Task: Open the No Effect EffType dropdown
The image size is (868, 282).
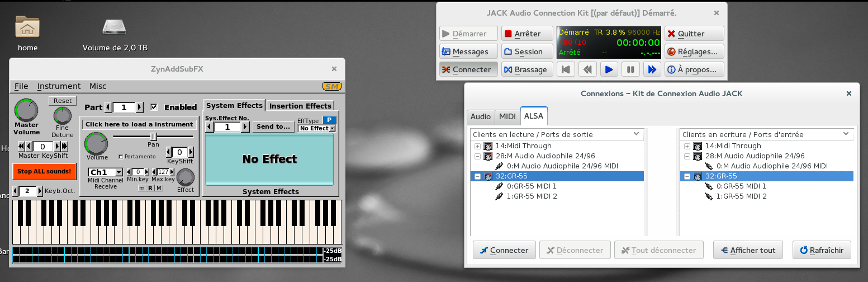Action: point(317,128)
